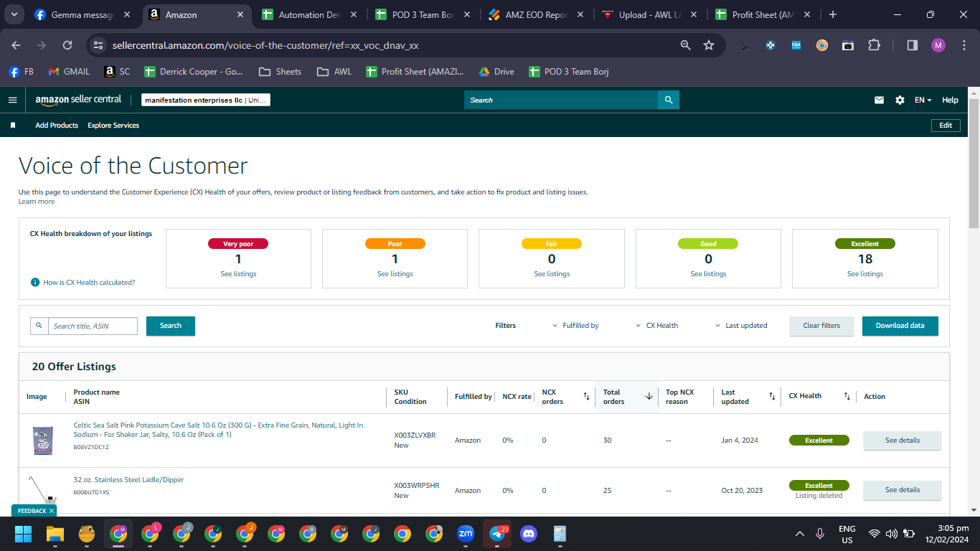Open Seller Central settings gear

click(900, 100)
